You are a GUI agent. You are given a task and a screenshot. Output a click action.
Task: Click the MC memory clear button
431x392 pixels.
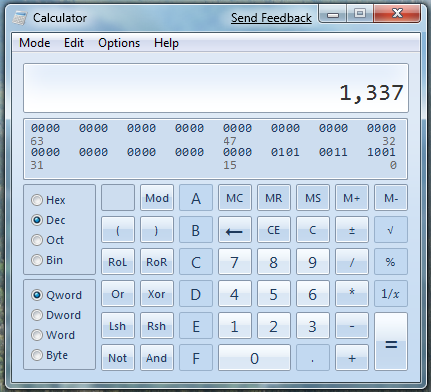click(235, 198)
